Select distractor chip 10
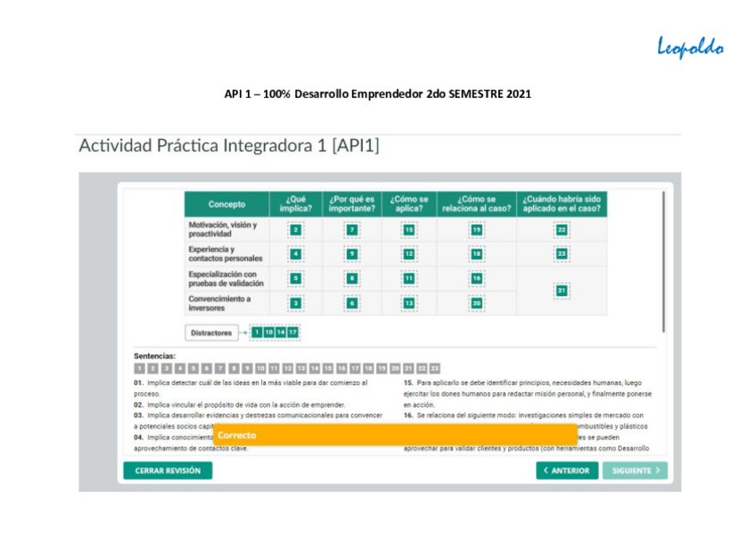The image size is (756, 534). [268, 331]
